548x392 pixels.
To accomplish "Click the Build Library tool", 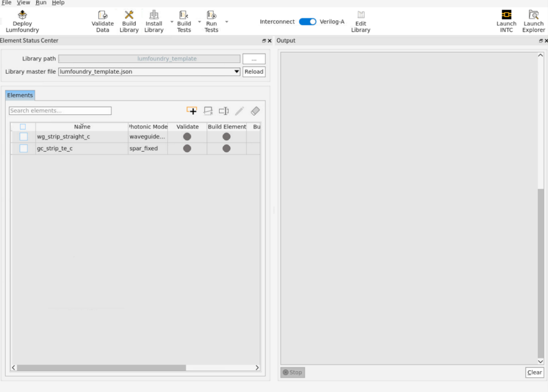I will 129,21.
